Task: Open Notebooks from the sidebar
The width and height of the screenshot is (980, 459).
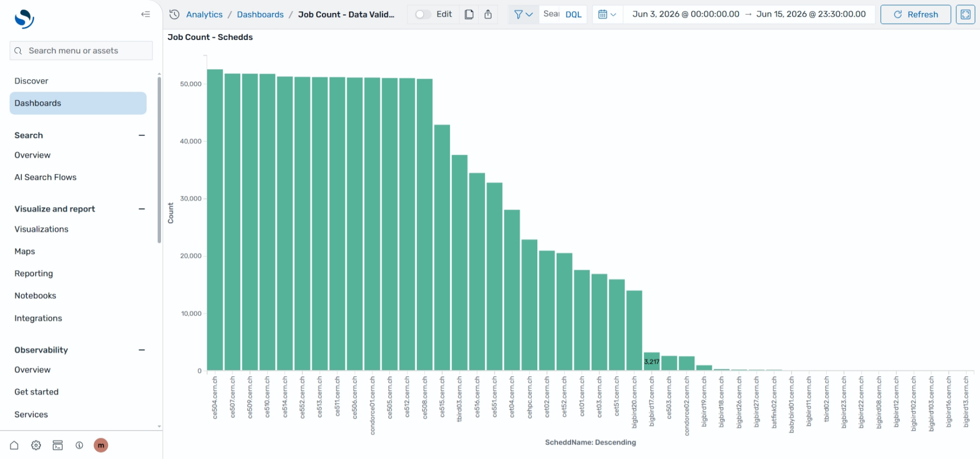Action: click(x=35, y=295)
